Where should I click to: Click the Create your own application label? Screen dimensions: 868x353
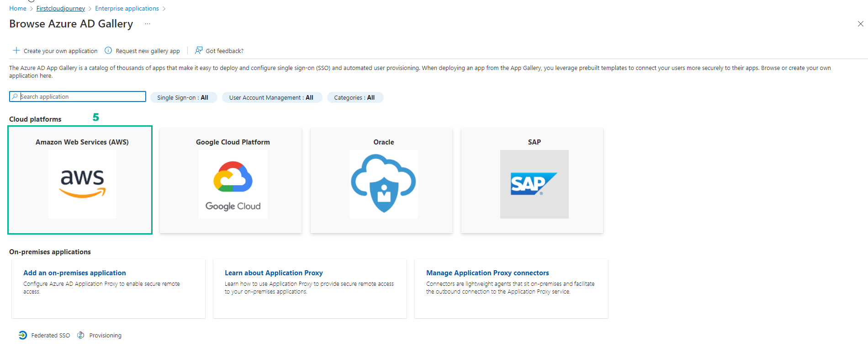(60, 51)
